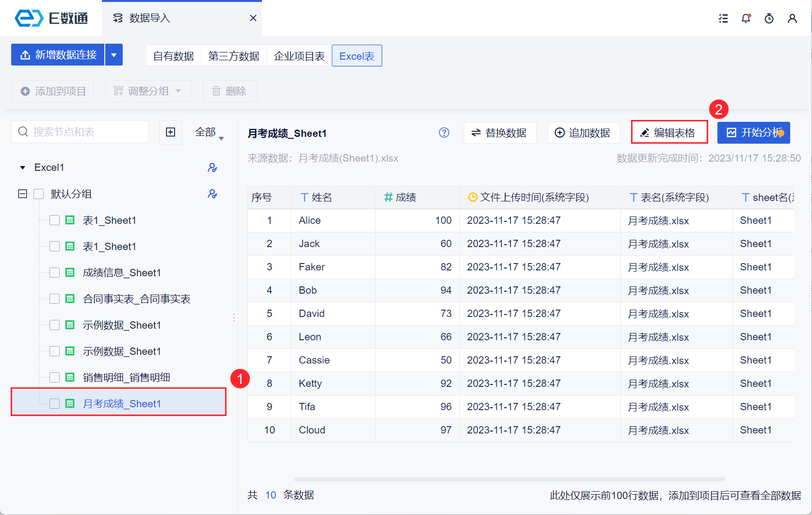
Task: Select 成绩信息_Sheet1 in the tree
Action: click(x=122, y=273)
